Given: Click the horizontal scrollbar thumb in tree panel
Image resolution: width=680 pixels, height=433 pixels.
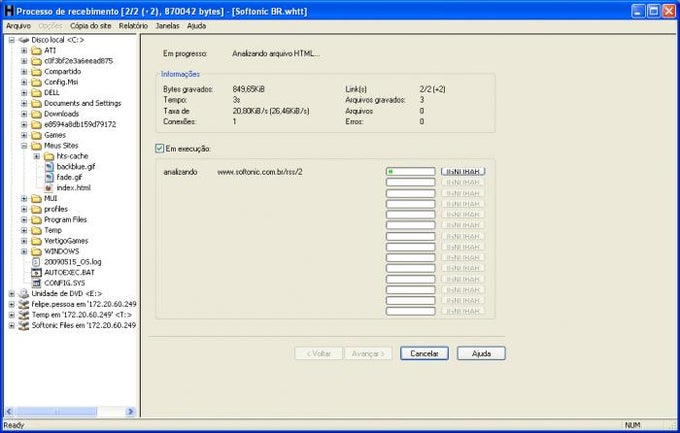Looking at the screenshot, I should [x=56, y=411].
